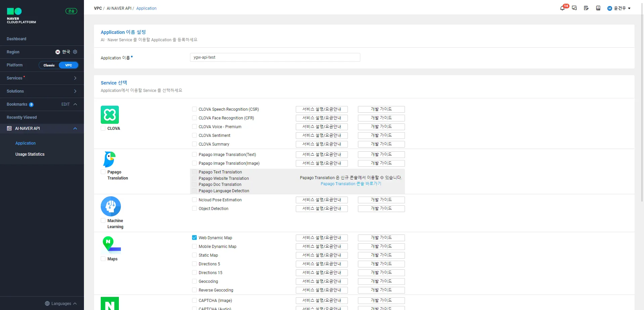644x310 pixels.
Task: Click the Papago parrot logo
Action: tap(110, 159)
